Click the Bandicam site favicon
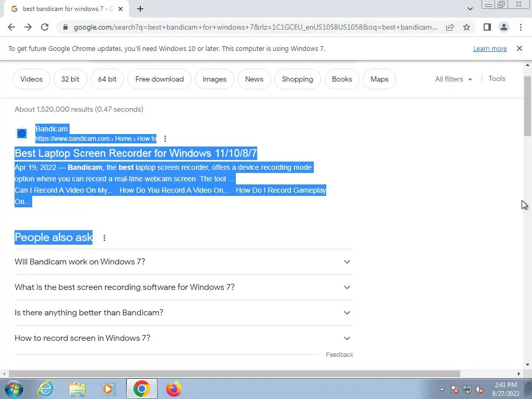The image size is (532, 399). coord(22,134)
